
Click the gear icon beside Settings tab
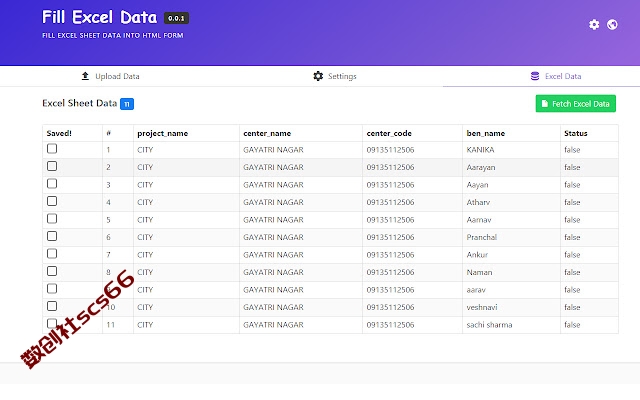318,76
